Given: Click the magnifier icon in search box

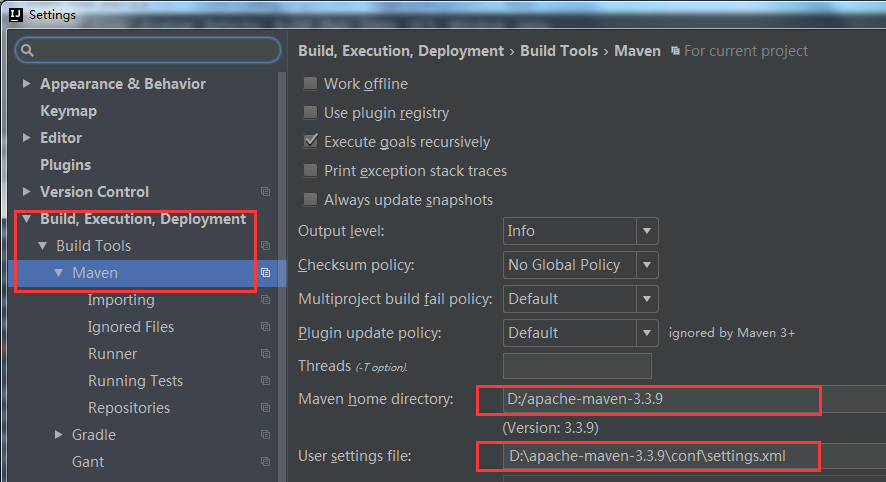Looking at the screenshot, I should coord(28,50).
